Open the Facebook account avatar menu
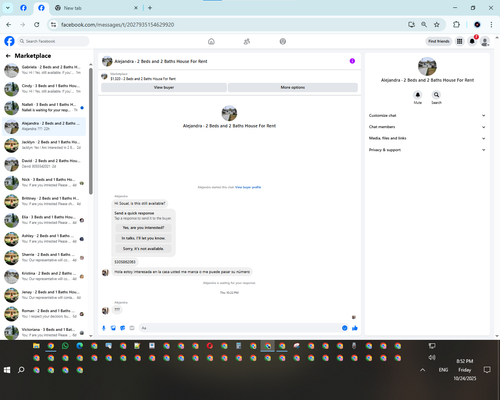 (485, 41)
